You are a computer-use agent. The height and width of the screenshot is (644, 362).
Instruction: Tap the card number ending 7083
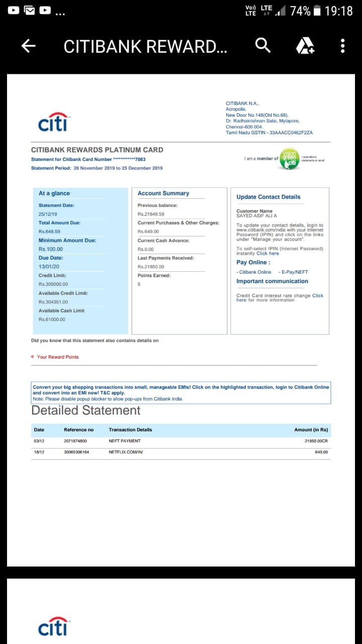click(88, 159)
